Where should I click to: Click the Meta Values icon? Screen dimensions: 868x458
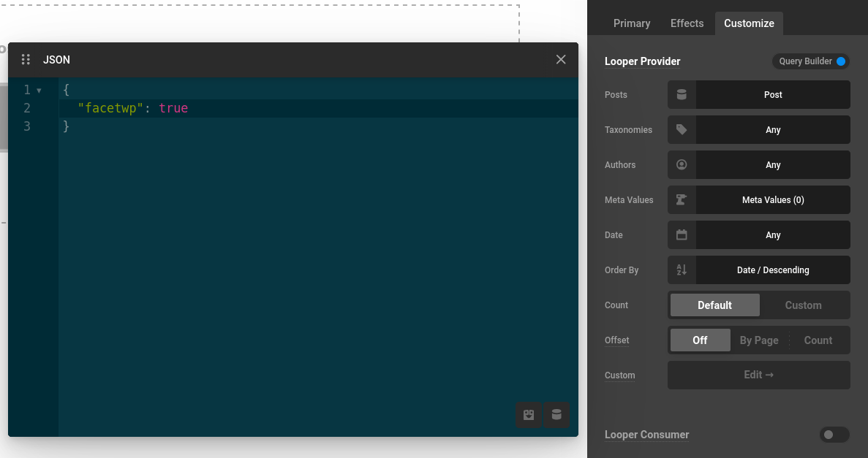pos(682,200)
